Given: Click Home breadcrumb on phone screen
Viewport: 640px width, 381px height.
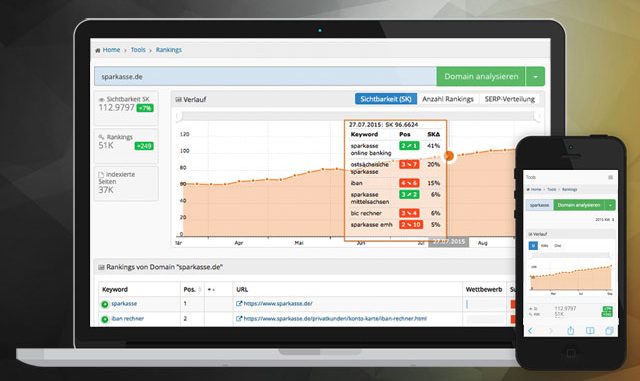Looking at the screenshot, I should [536, 189].
